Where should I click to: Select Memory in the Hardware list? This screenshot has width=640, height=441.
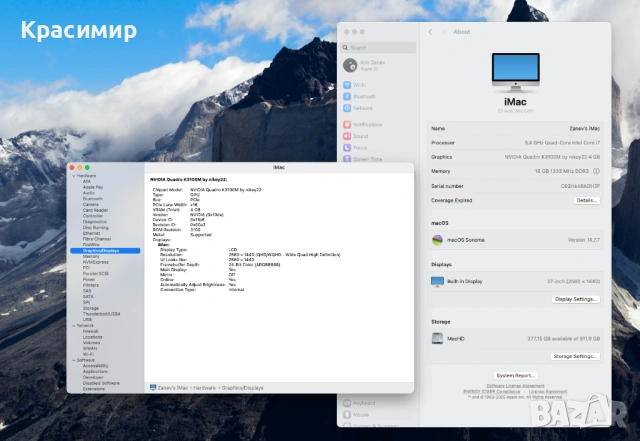click(x=91, y=256)
